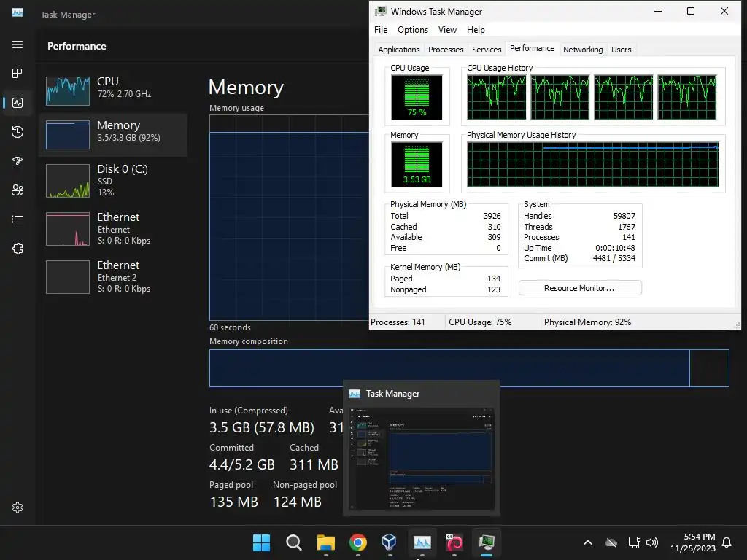Open the taskbar Search icon
This screenshot has width=747, height=560.
(293, 542)
